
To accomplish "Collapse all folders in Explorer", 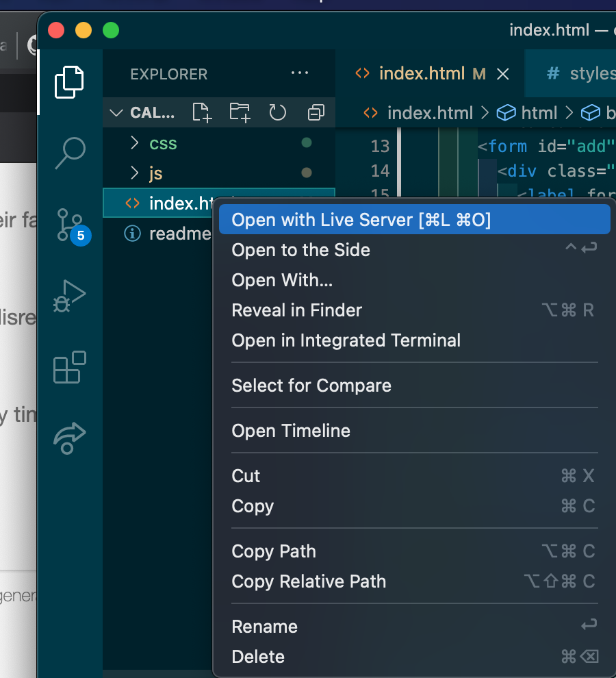I will (x=316, y=112).
